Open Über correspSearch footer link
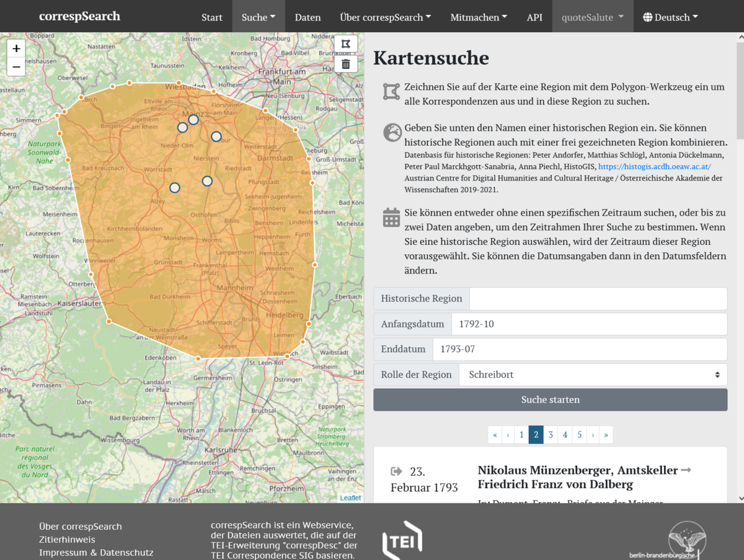Image resolution: width=744 pixels, height=560 pixels. (x=81, y=527)
